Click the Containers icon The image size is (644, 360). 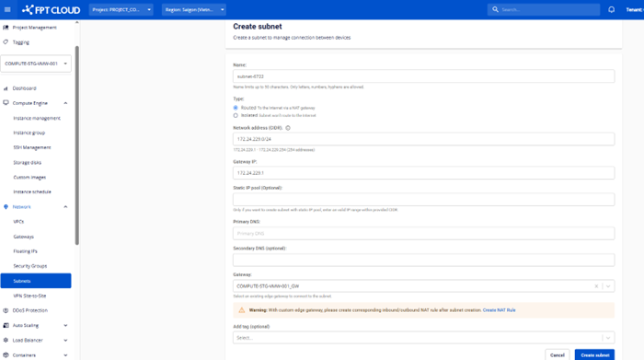(6, 355)
